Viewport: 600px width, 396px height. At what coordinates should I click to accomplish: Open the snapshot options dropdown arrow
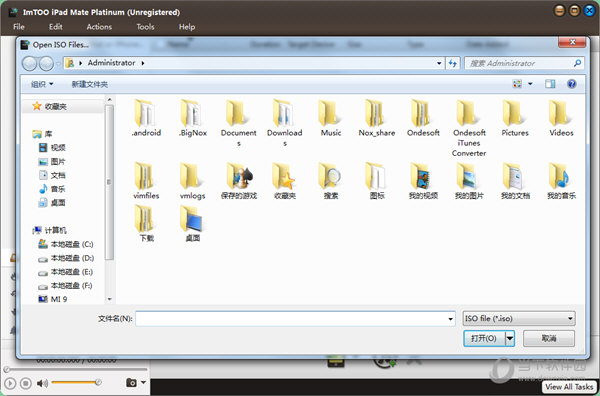click(143, 382)
